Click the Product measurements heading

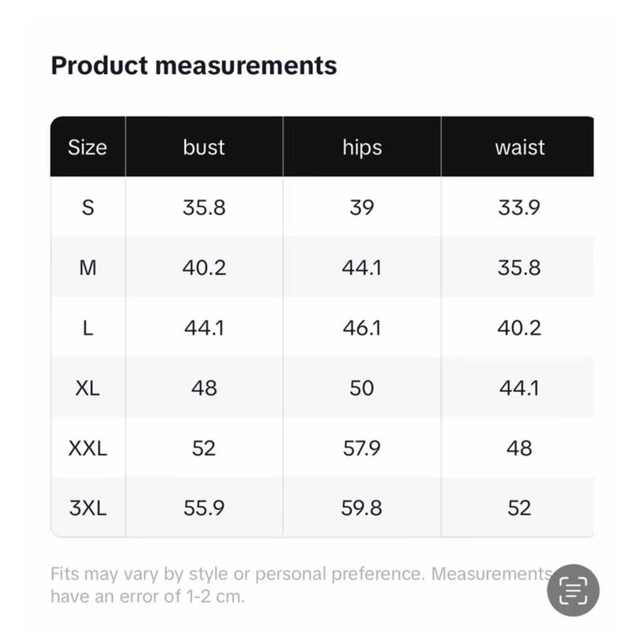pyautogui.click(x=194, y=66)
